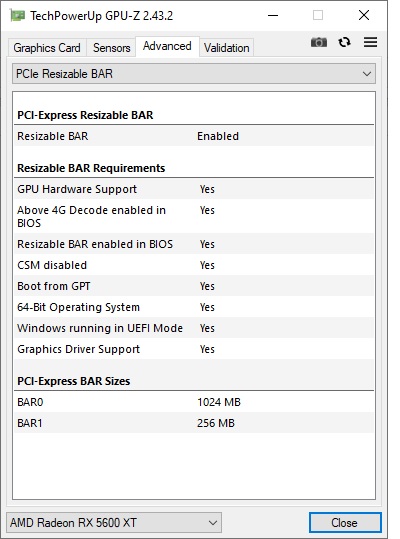Screen dimensions: 400x539
Task: Click the Close button
Action: tap(345, 523)
